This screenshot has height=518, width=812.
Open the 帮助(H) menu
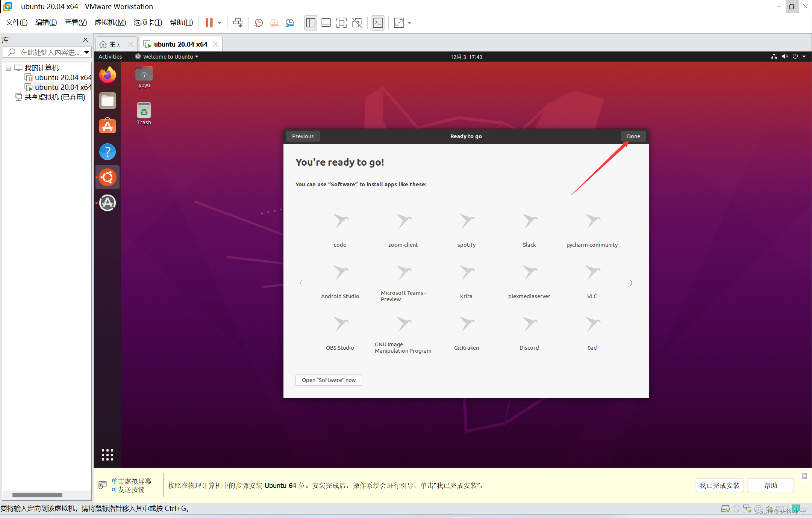coord(181,23)
